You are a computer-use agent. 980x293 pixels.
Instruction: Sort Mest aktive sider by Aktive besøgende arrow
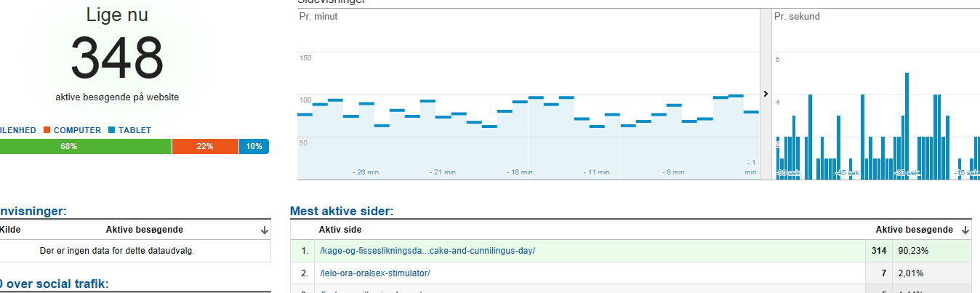965,230
